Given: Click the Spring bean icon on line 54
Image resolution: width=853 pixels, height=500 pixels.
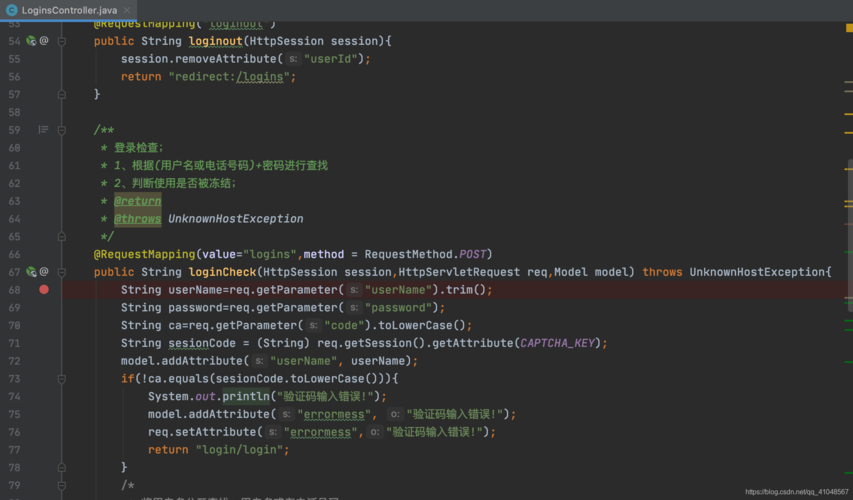Looking at the screenshot, I should tap(31, 41).
